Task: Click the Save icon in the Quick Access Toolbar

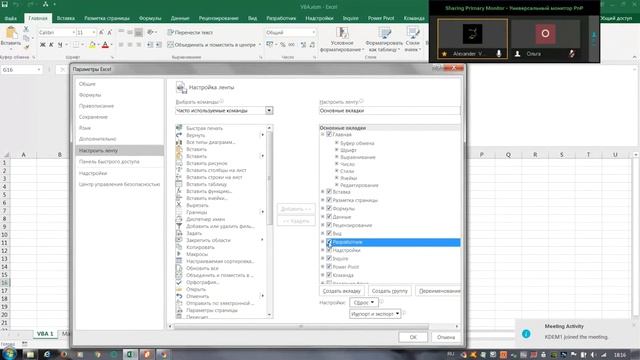Action: pos(4,4)
